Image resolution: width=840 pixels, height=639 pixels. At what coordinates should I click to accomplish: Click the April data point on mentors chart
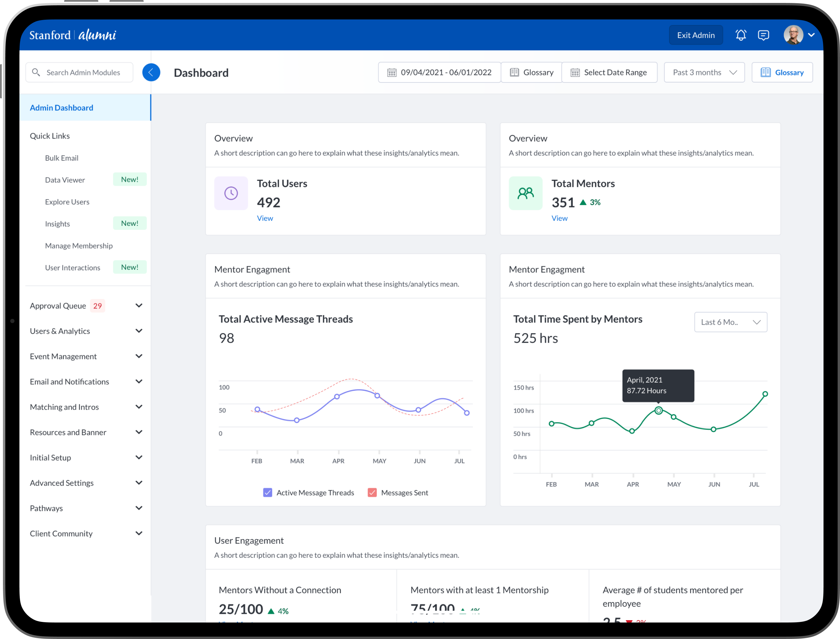(x=658, y=410)
